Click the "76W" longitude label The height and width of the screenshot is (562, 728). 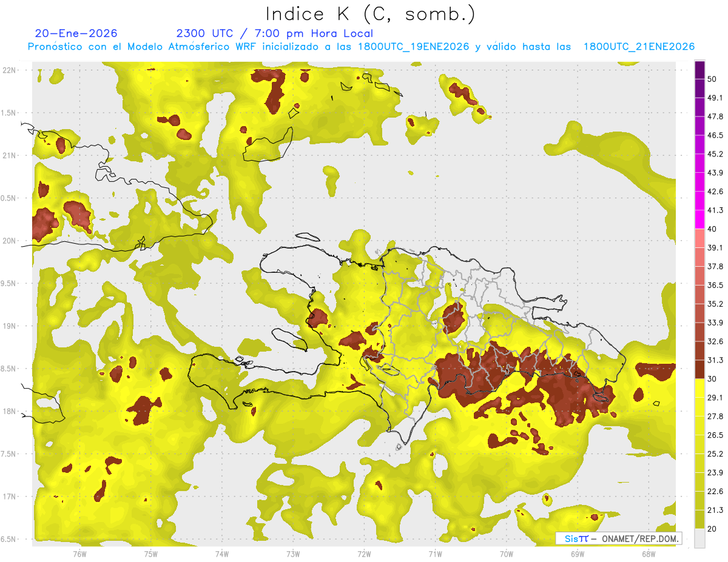coord(79,554)
